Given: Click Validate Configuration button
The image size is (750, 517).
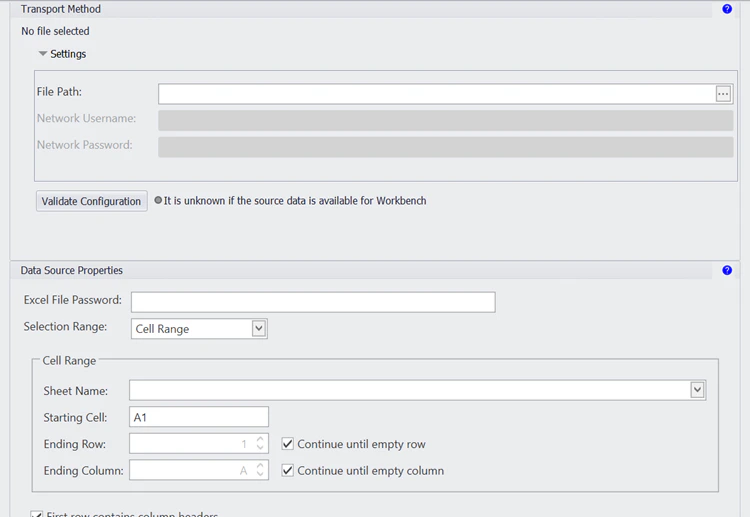Looking at the screenshot, I should coord(91,201).
